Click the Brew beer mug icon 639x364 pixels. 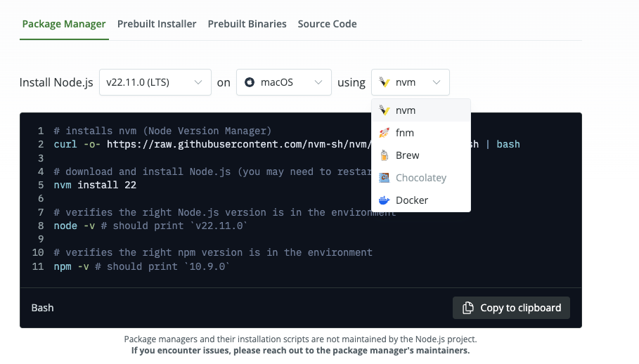click(385, 155)
